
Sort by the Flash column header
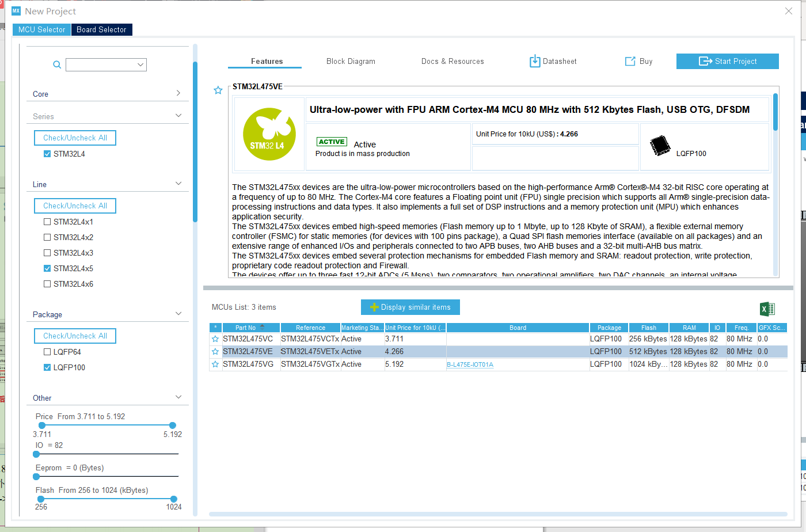tap(649, 328)
